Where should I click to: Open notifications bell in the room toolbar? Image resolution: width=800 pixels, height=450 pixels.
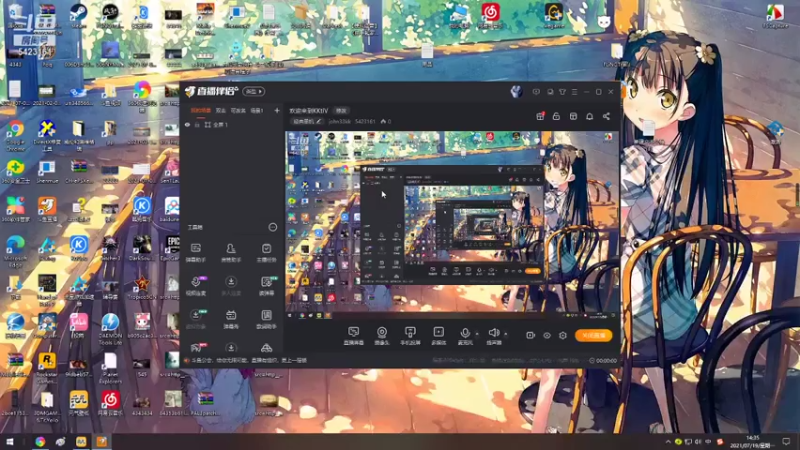click(x=590, y=116)
